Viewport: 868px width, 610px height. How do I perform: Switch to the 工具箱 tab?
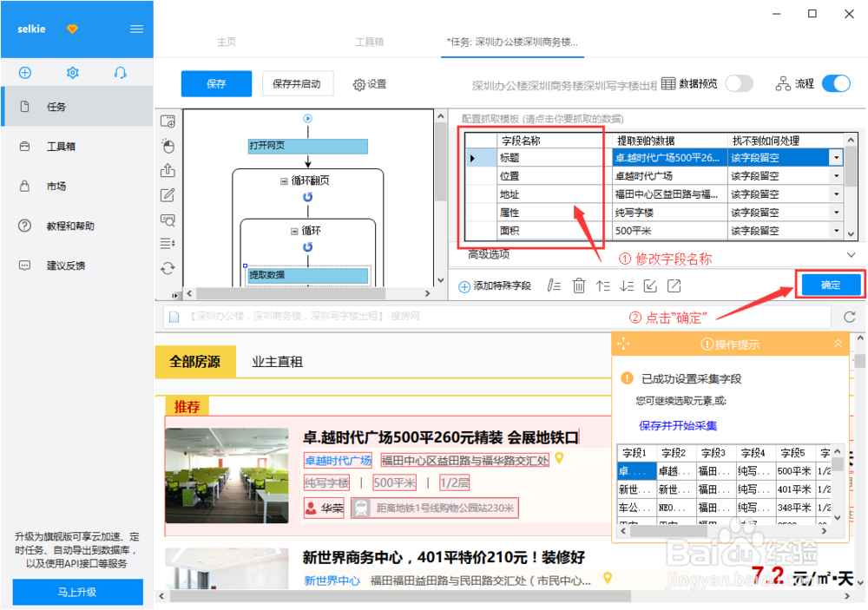coord(369,42)
